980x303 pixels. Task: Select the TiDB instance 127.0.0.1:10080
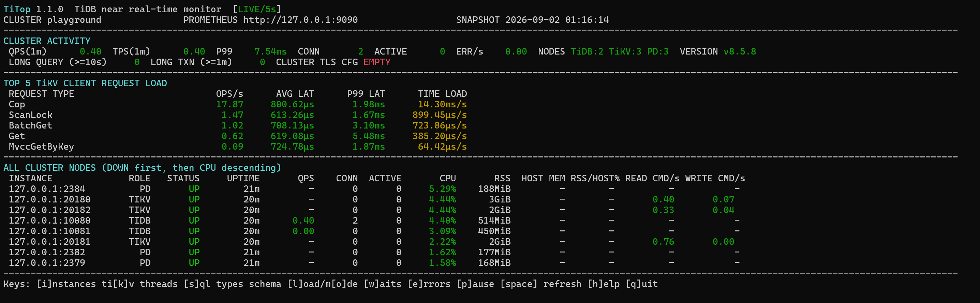click(49, 221)
